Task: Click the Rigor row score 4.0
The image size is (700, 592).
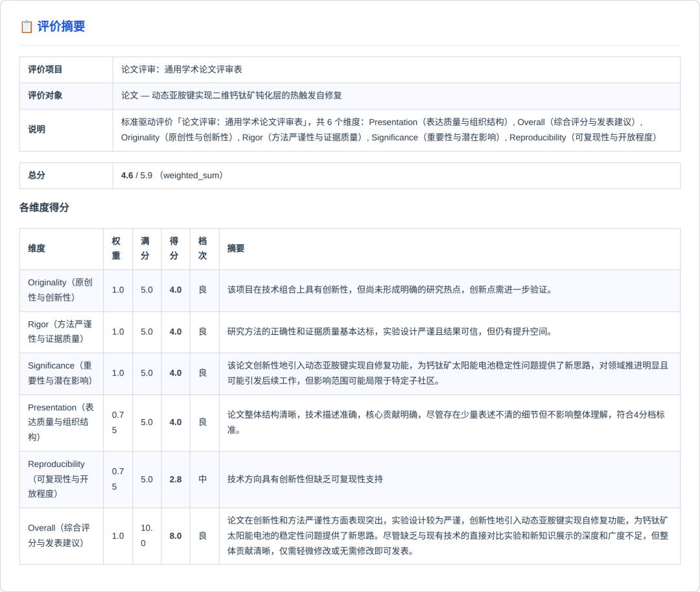Action: 176,332
